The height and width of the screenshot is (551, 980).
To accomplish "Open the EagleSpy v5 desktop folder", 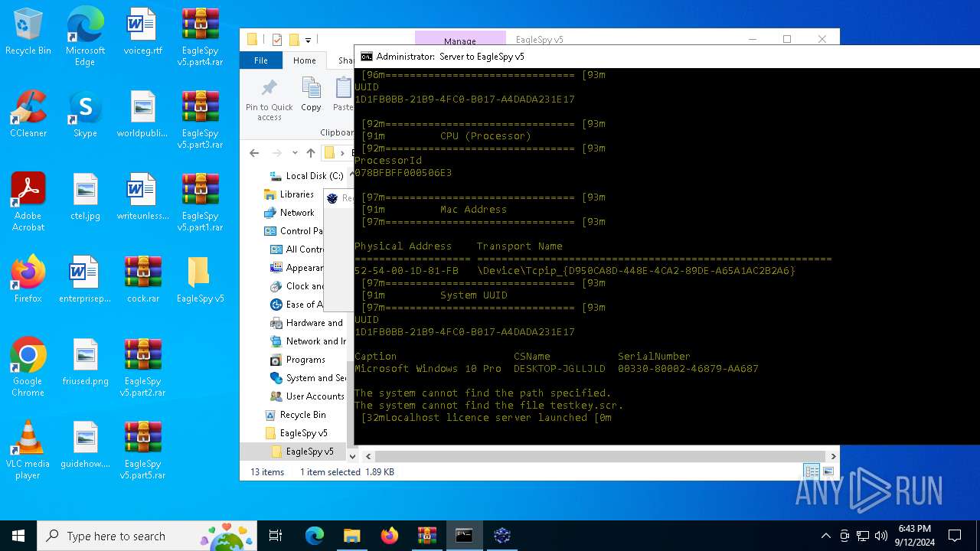I will pyautogui.click(x=200, y=279).
